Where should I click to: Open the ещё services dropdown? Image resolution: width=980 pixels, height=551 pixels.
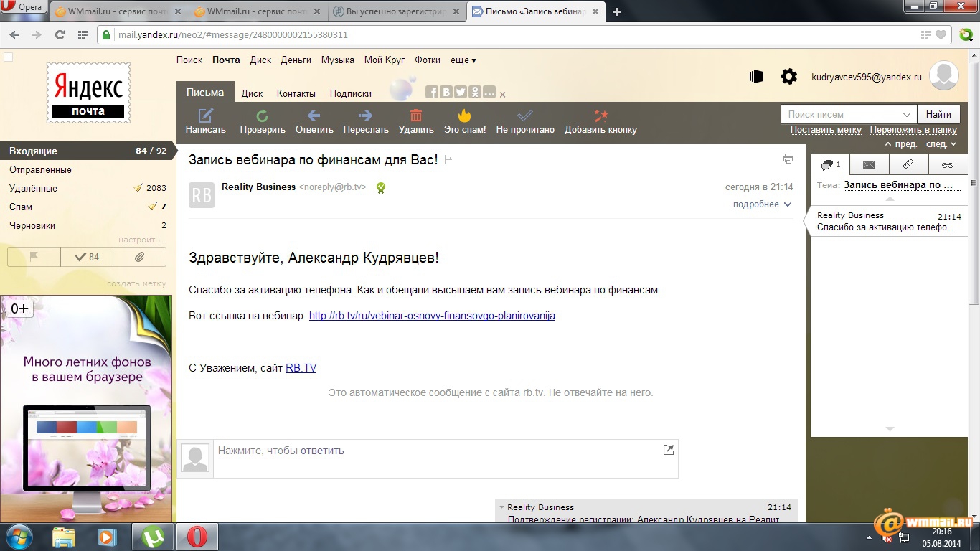[x=463, y=60]
